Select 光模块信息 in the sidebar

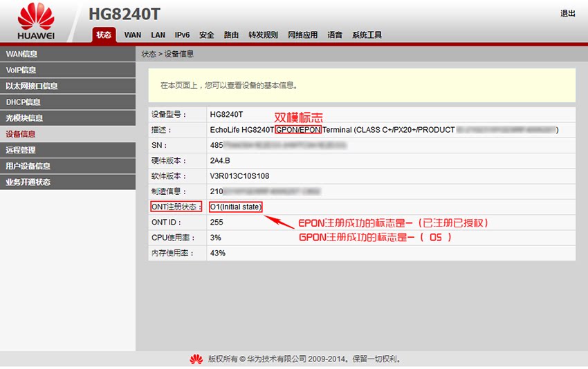coord(68,118)
